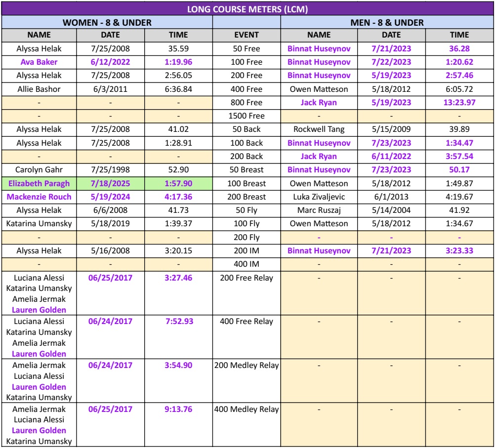Click the EVENT column header
The width and height of the screenshot is (495, 448).
246,35
